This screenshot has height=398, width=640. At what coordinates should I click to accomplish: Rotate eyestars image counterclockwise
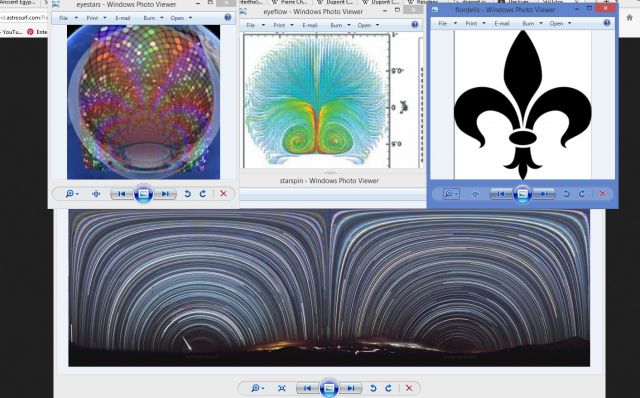[x=187, y=194]
